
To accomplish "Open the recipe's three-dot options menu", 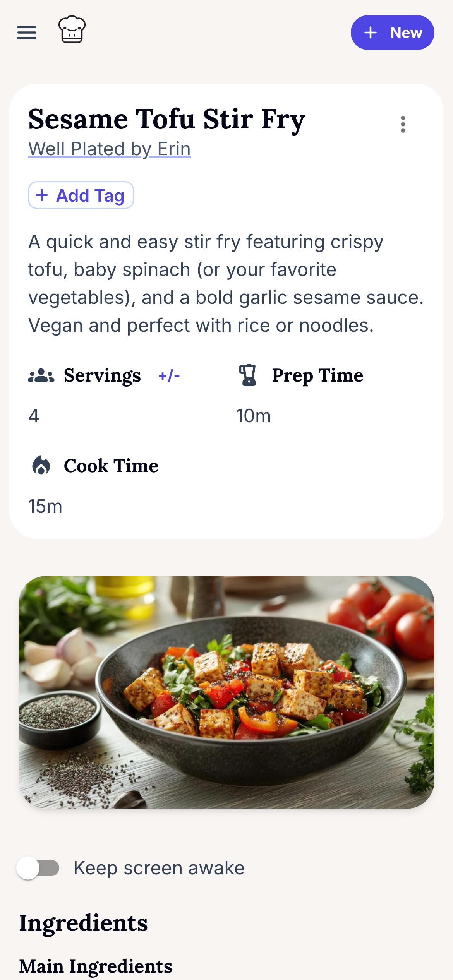I will point(403,124).
